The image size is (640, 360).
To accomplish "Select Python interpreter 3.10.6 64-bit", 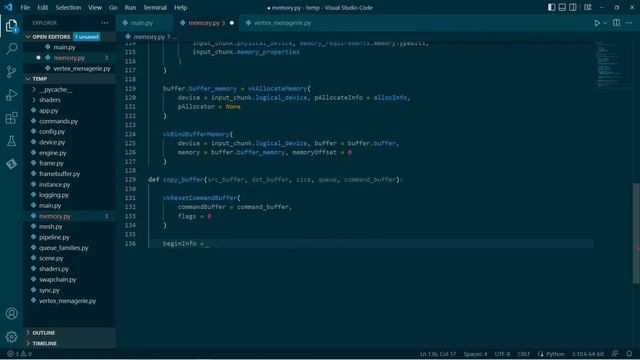I will tap(588, 354).
